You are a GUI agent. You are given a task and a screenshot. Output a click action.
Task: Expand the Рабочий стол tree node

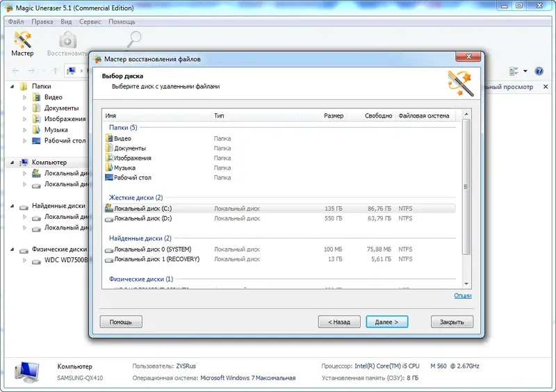pyautogui.click(x=24, y=141)
